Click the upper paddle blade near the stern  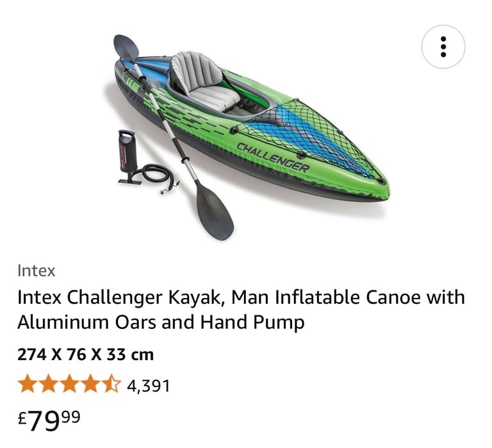click(126, 47)
